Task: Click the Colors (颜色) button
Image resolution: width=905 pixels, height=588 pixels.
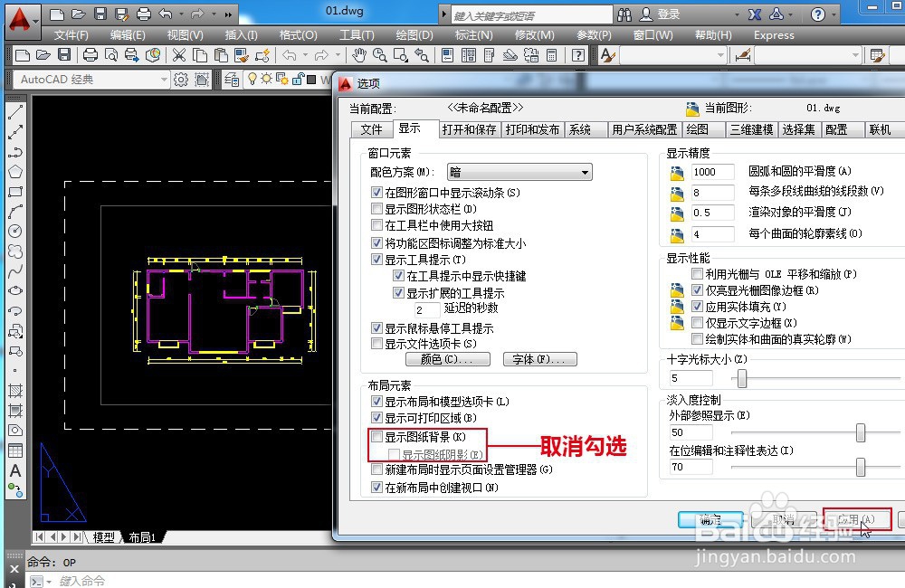Action: click(x=447, y=359)
